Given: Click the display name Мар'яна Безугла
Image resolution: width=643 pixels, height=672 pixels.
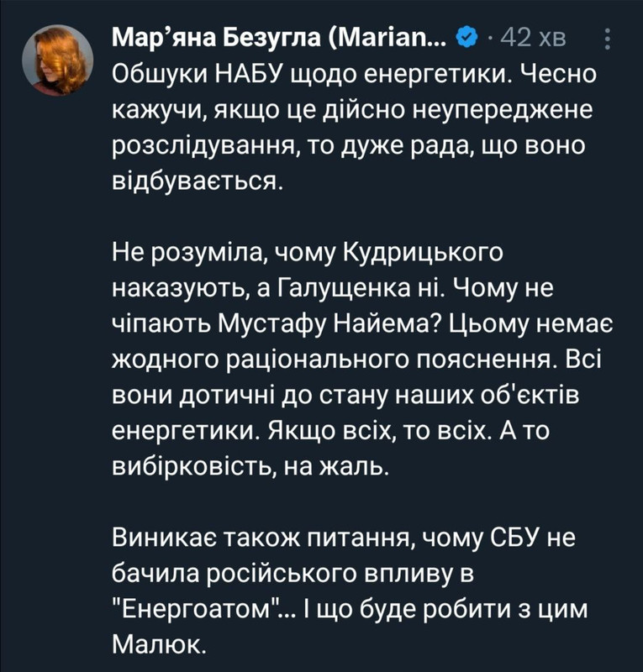Looking at the screenshot, I should click(216, 39).
